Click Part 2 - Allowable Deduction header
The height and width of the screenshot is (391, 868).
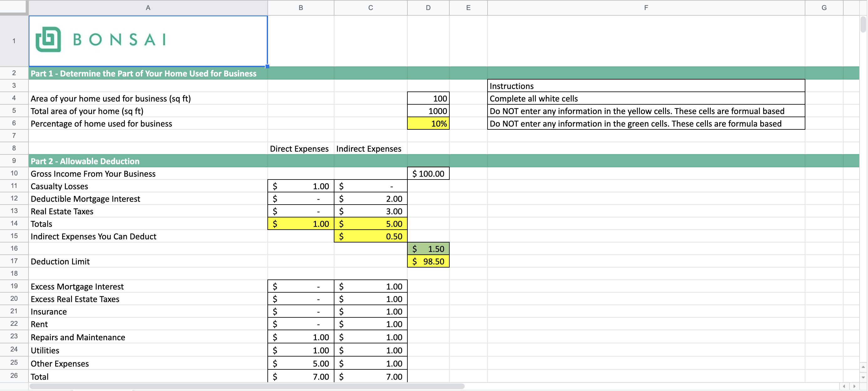coord(85,161)
